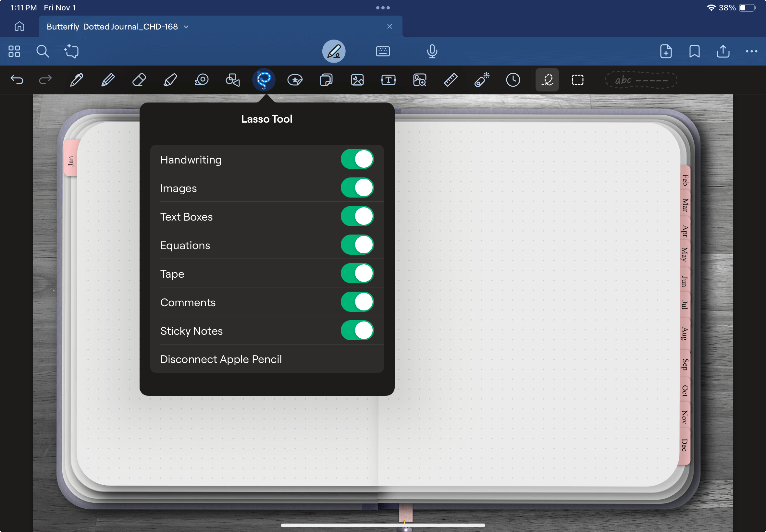The height and width of the screenshot is (532, 766).
Task: Open the thumbnails grid view
Action: pos(14,51)
